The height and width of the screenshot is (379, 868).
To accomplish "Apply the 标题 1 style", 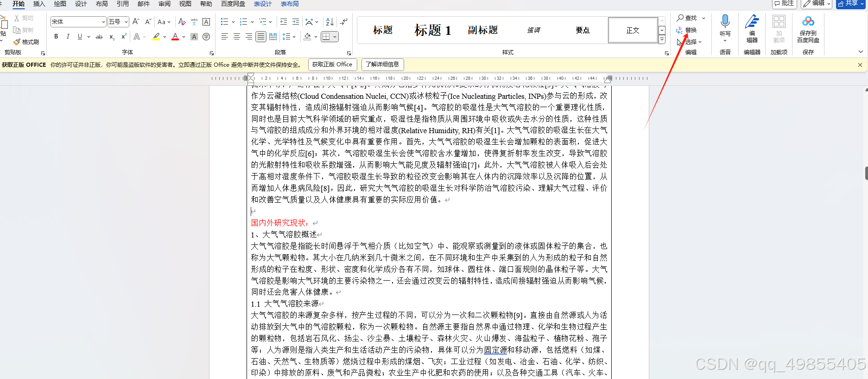I will [432, 30].
